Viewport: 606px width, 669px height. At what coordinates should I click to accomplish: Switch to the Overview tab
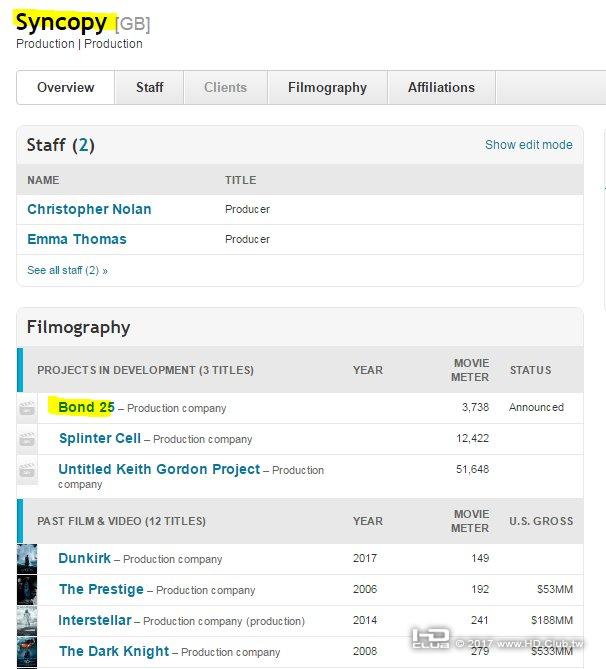[x=66, y=87]
